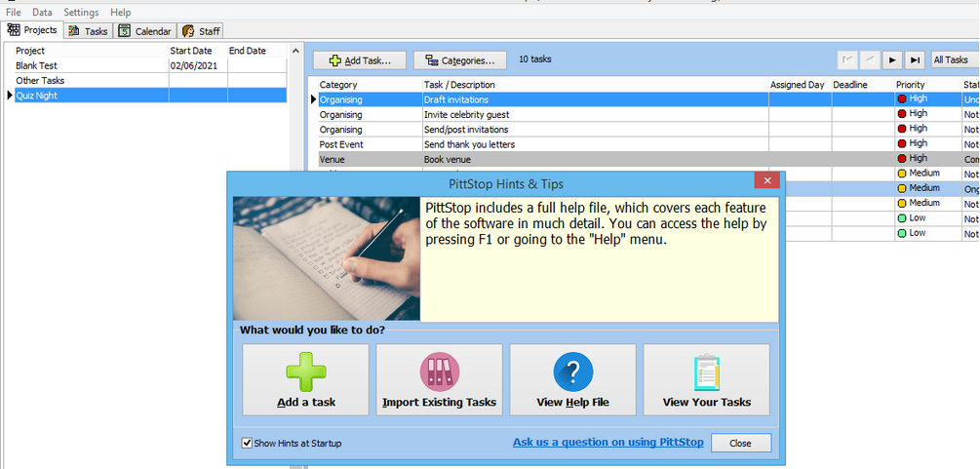Click the Close button in hints dialog
Screen dimensions: 980x469
pyautogui.click(x=741, y=443)
